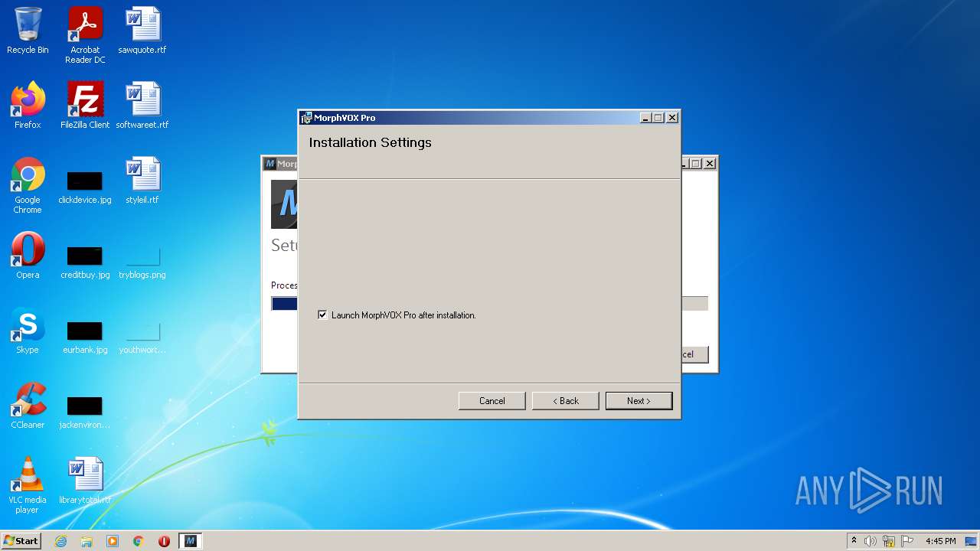The image size is (980, 551).
Task: Show hidden system tray icons
Action: click(854, 541)
